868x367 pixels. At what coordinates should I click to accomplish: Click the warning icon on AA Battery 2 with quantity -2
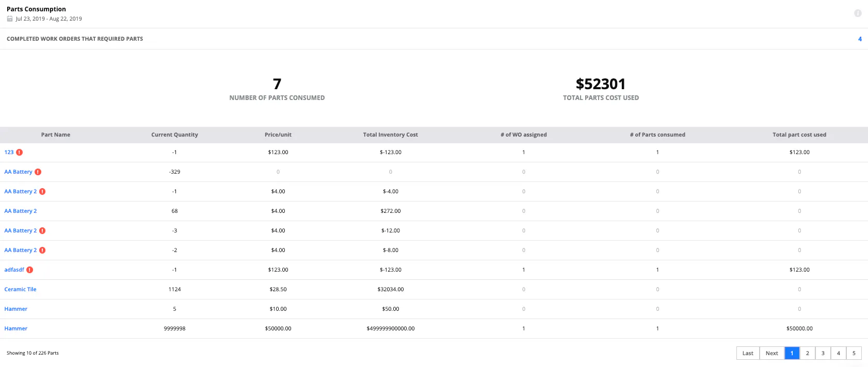(42, 250)
